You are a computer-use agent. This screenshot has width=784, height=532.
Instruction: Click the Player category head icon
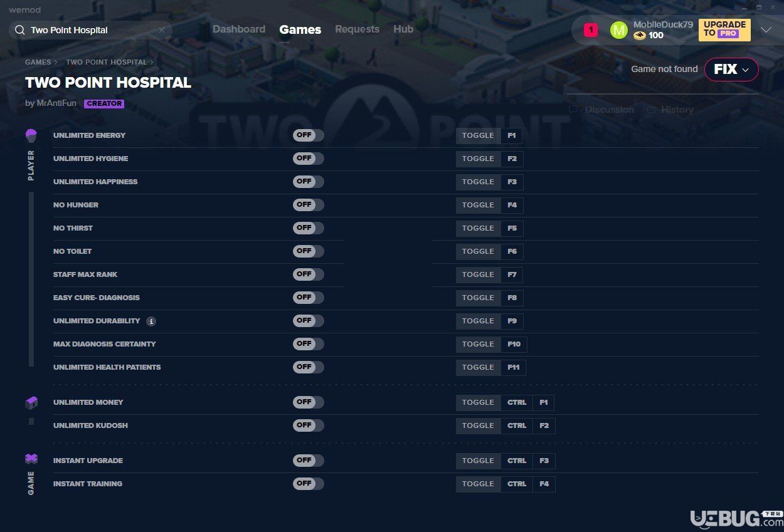pyautogui.click(x=31, y=135)
